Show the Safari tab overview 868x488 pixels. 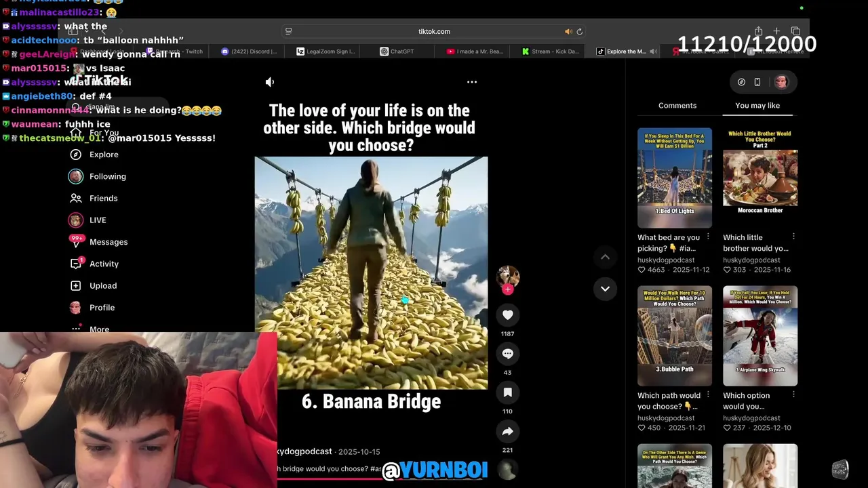(x=795, y=31)
